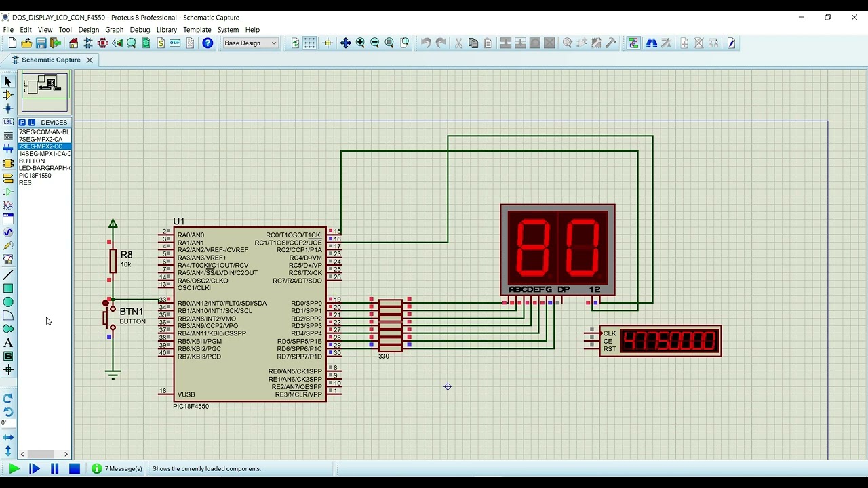Select the 2D text tool (A)
This screenshot has width=868, height=488.
[x=8, y=343]
